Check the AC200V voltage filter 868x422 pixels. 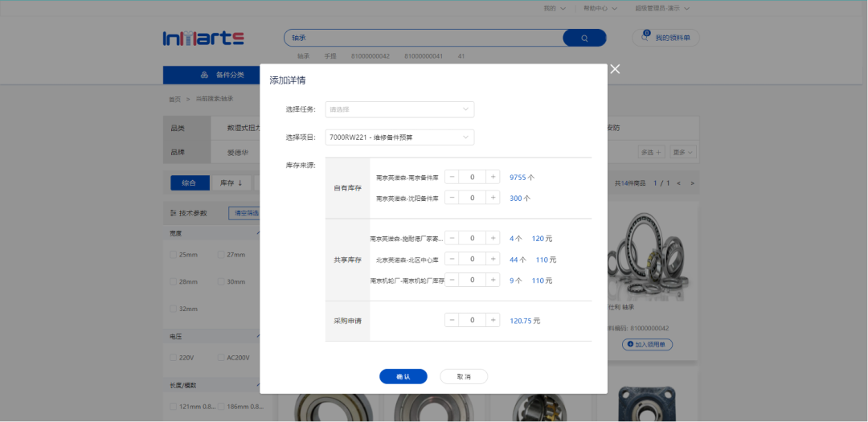pos(221,357)
